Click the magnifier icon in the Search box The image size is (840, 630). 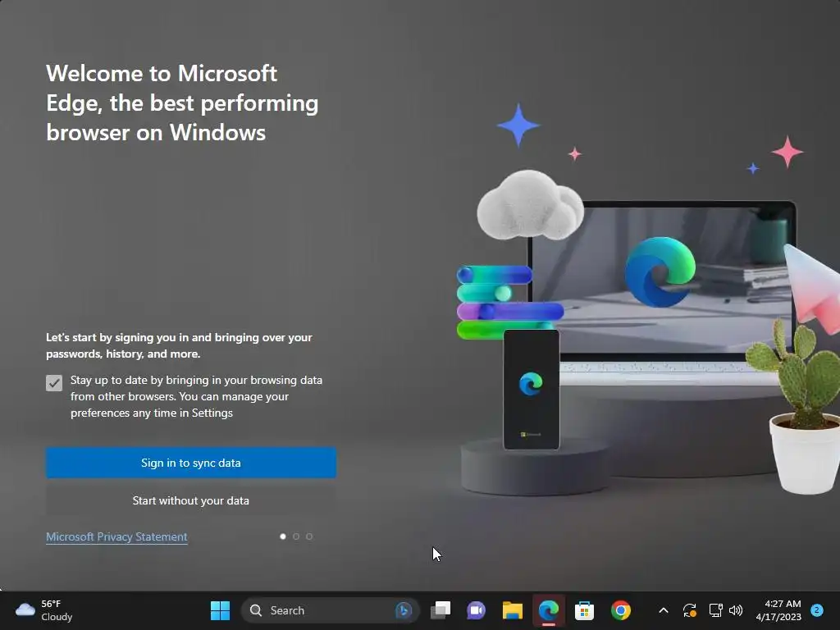click(x=256, y=610)
